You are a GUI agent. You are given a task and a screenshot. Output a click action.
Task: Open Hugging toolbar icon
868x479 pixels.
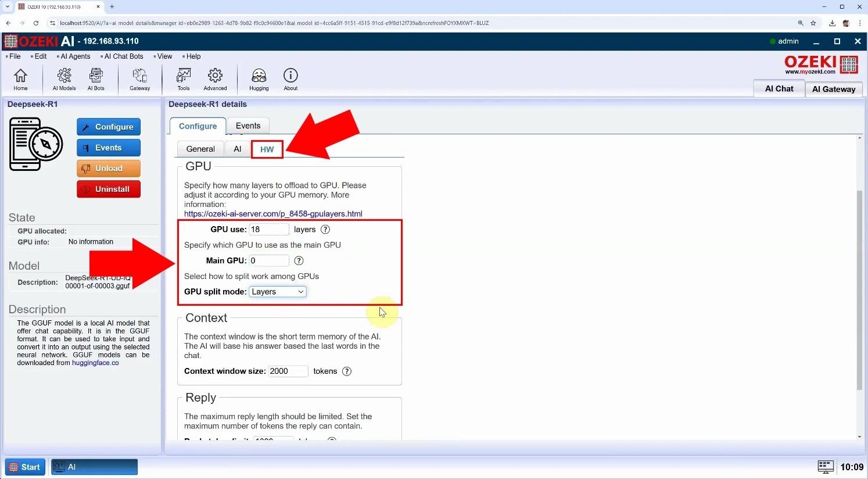coord(259,79)
